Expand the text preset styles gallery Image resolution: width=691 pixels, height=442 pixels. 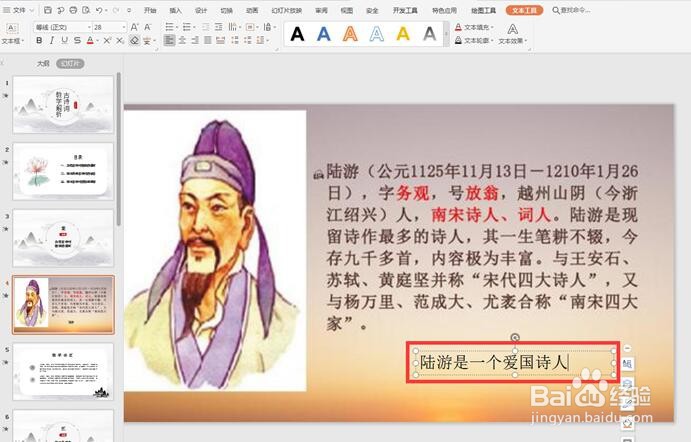tap(446, 34)
